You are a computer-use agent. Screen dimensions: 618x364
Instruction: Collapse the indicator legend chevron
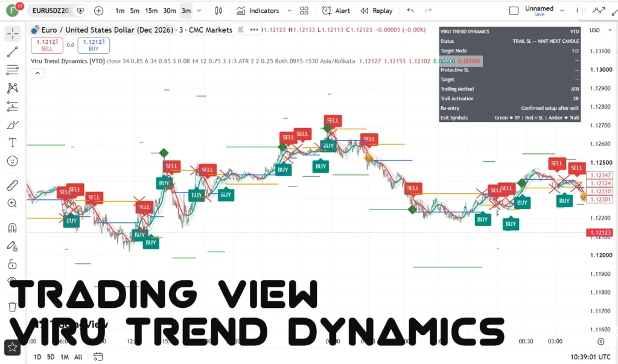(x=37, y=73)
